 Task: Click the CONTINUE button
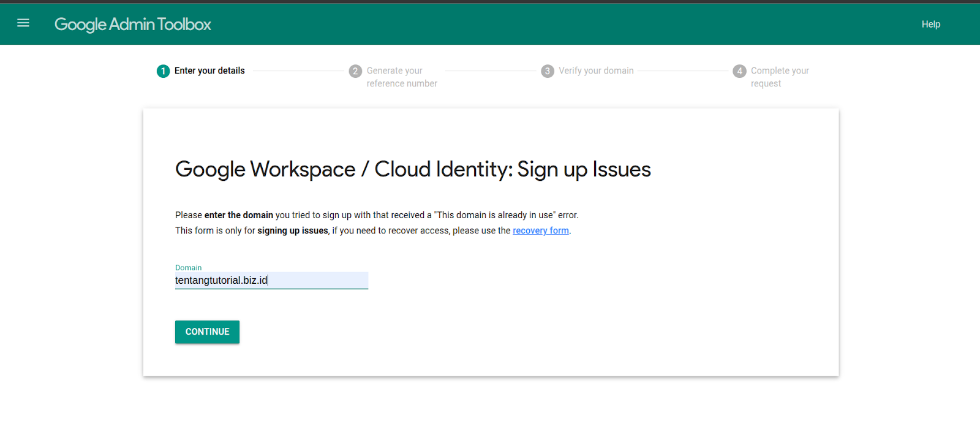coord(207,332)
